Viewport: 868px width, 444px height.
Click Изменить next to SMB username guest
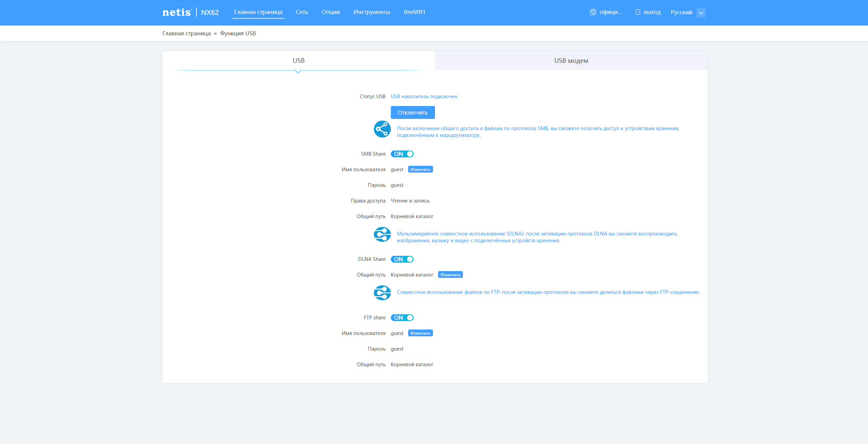pos(420,170)
